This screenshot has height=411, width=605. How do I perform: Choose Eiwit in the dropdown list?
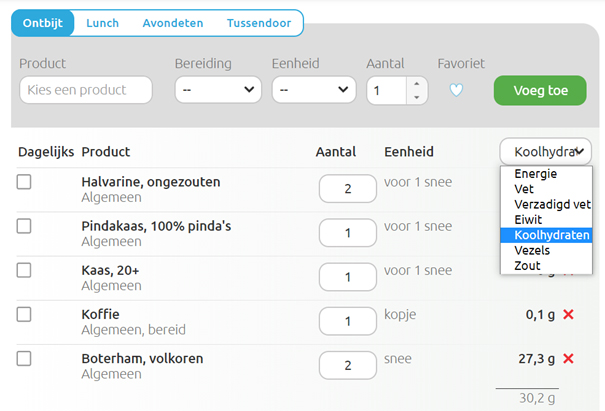(531, 220)
